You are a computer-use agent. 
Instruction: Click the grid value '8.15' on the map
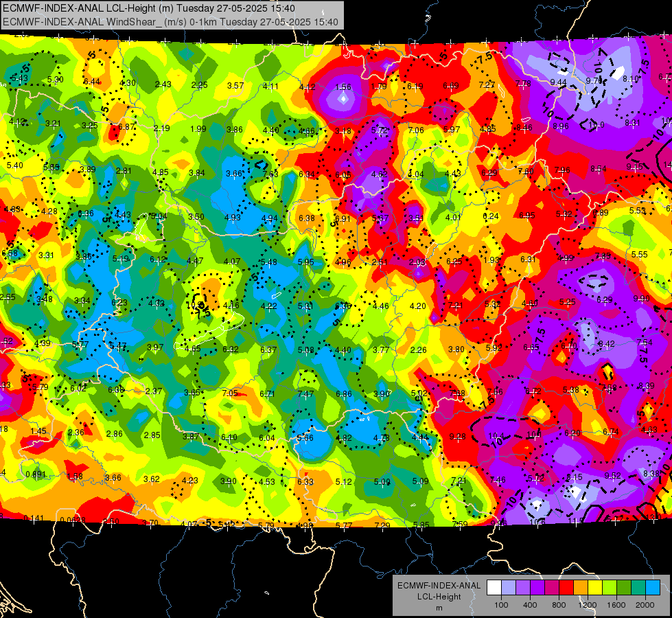click(575, 477)
